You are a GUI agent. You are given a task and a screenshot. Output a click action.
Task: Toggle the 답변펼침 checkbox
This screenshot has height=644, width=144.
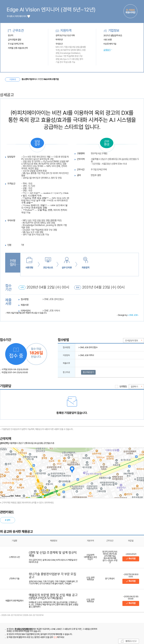(116, 386)
